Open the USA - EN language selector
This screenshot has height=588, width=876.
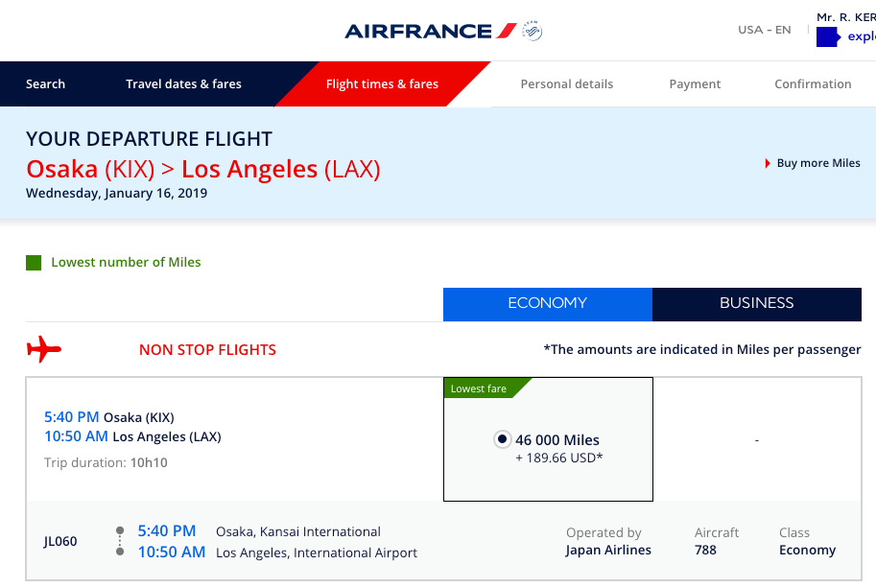click(764, 30)
